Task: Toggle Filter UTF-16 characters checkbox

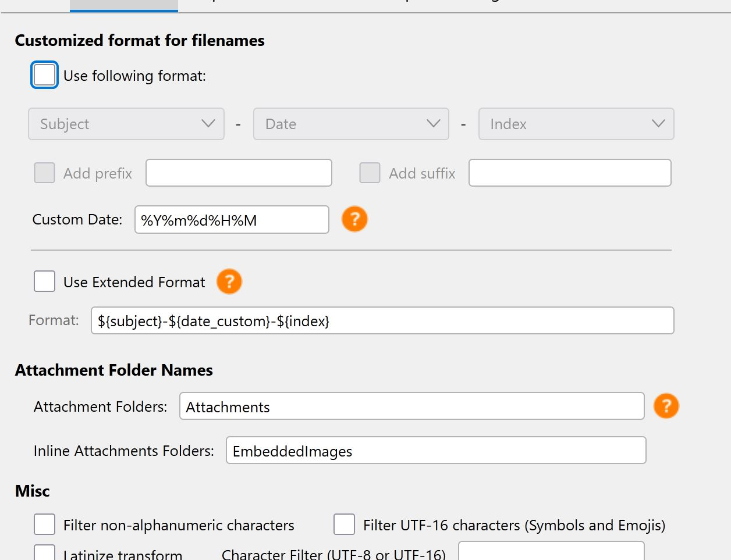Action: pos(344,525)
